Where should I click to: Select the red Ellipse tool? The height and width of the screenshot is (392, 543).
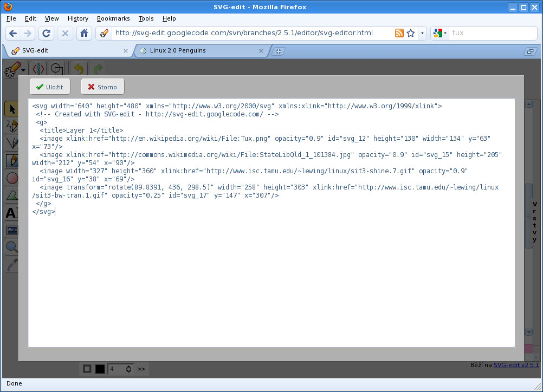click(12, 178)
